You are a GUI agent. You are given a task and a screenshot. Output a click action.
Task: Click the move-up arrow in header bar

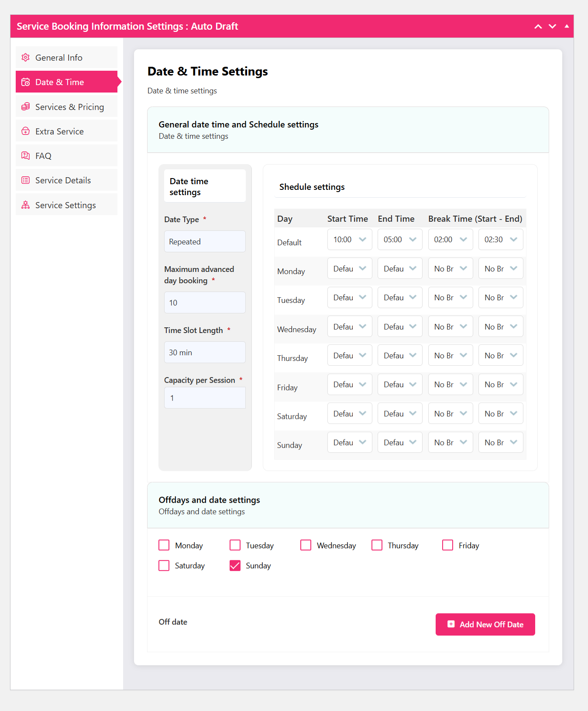pos(538,27)
